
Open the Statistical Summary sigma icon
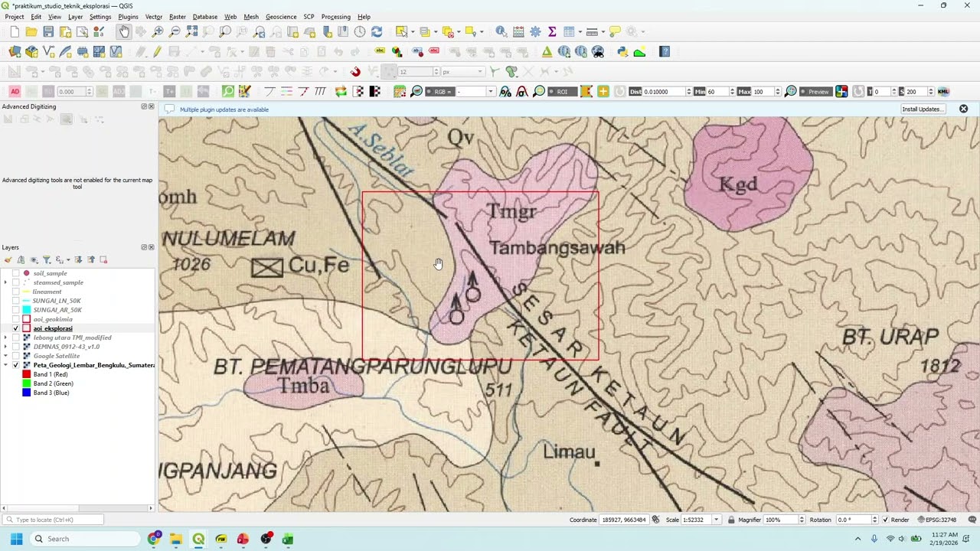click(x=552, y=31)
